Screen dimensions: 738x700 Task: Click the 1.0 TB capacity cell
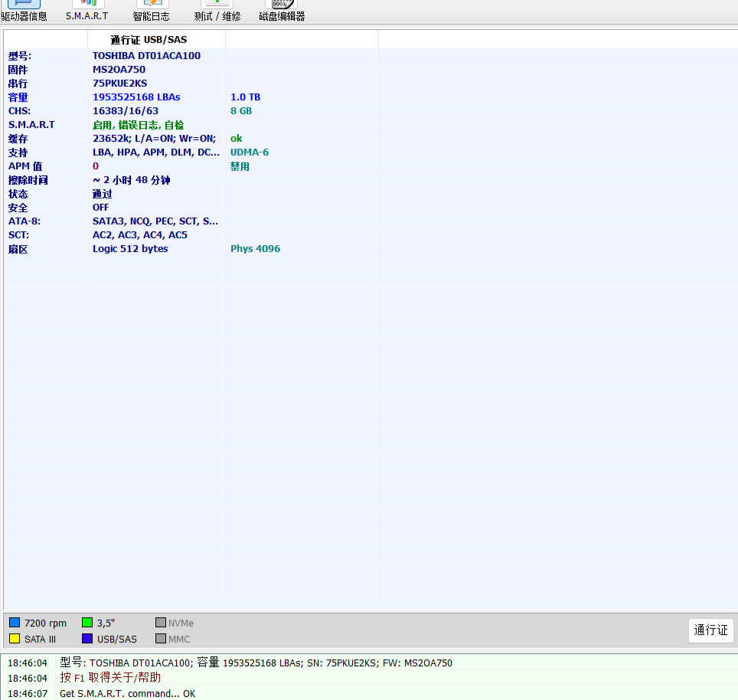(245, 97)
